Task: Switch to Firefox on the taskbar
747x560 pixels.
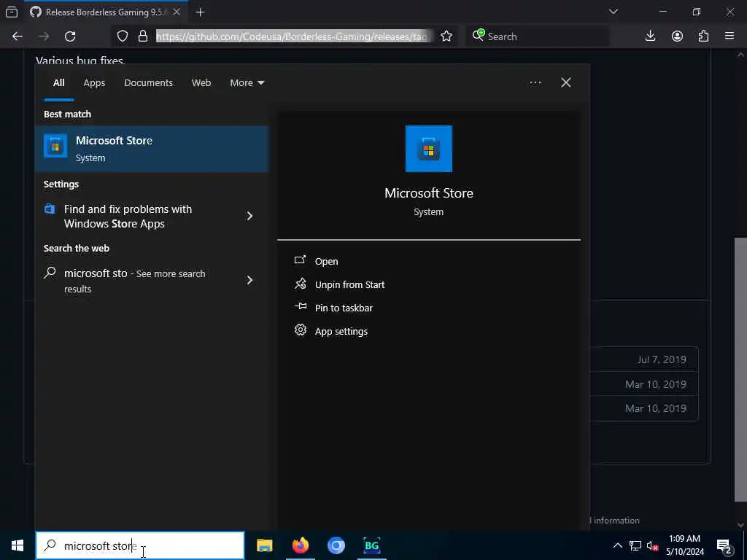Action: (x=300, y=545)
